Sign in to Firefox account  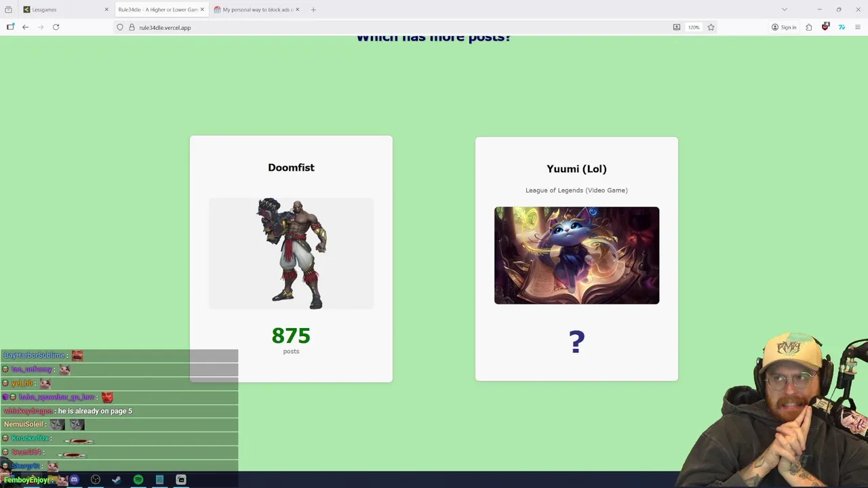[x=784, y=27]
